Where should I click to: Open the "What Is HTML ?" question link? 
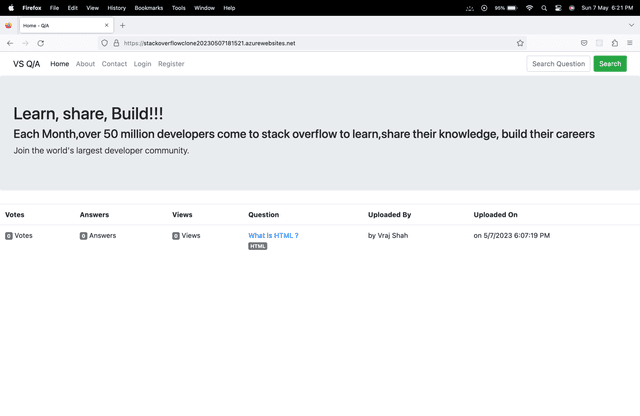[x=273, y=236]
